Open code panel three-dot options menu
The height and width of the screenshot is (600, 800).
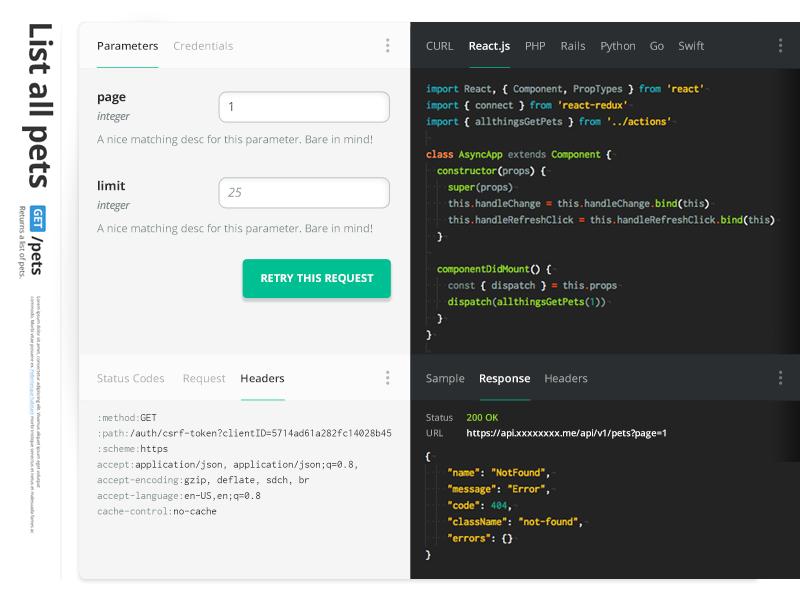tap(780, 45)
